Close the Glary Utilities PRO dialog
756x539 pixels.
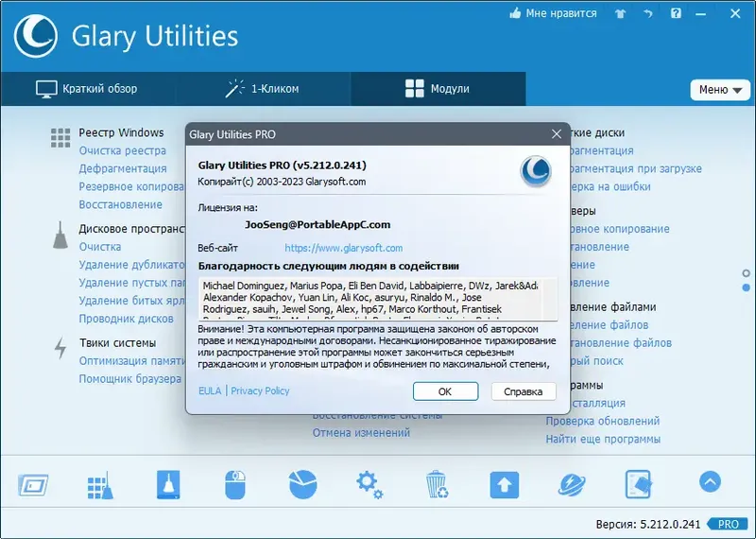557,134
